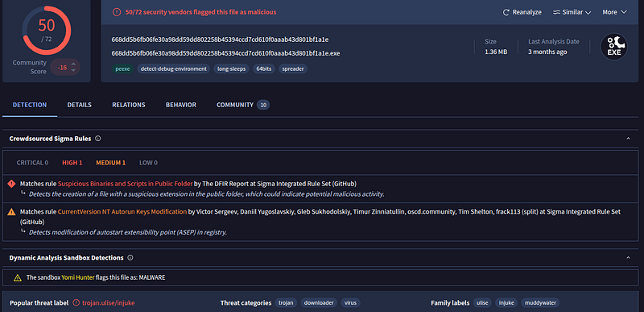Click the file name ending in .exe

click(x=225, y=53)
